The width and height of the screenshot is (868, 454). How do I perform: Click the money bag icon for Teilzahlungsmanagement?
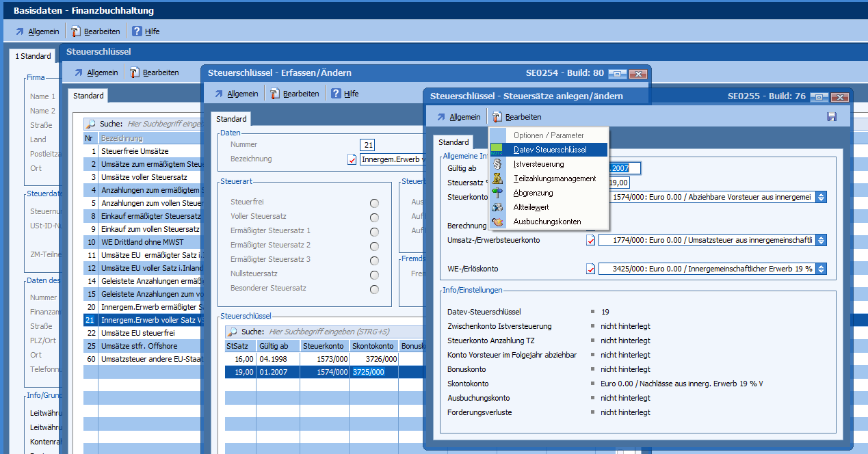[x=498, y=178]
